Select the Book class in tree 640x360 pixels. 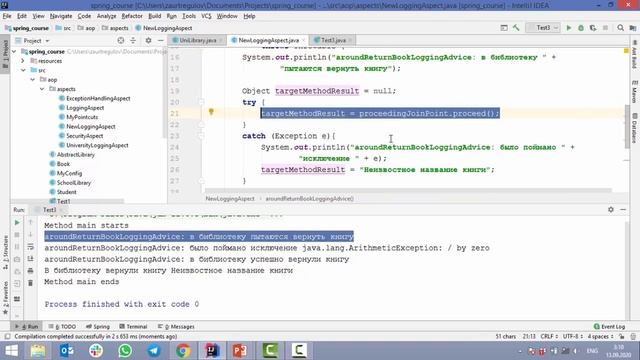pos(63,164)
